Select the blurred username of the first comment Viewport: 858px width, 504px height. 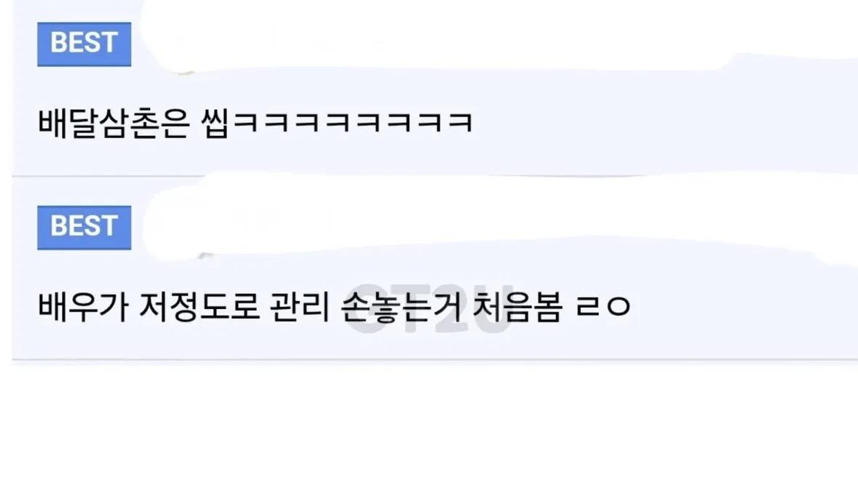438,39
